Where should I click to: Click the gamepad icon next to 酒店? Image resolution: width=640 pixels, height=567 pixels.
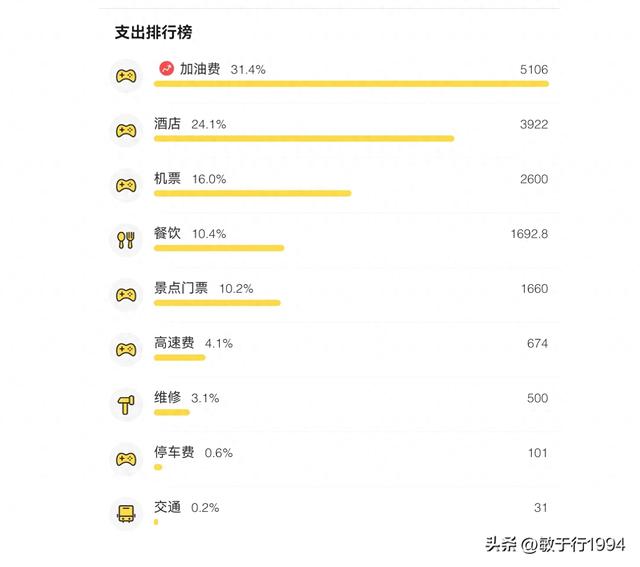coord(126,131)
